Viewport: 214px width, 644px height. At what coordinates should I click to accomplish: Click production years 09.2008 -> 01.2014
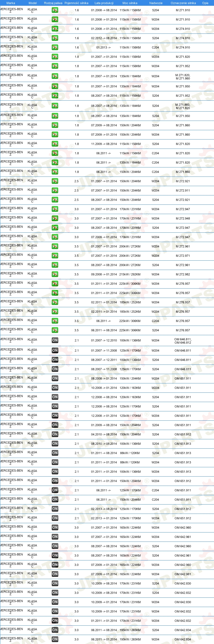tap(104, 274)
